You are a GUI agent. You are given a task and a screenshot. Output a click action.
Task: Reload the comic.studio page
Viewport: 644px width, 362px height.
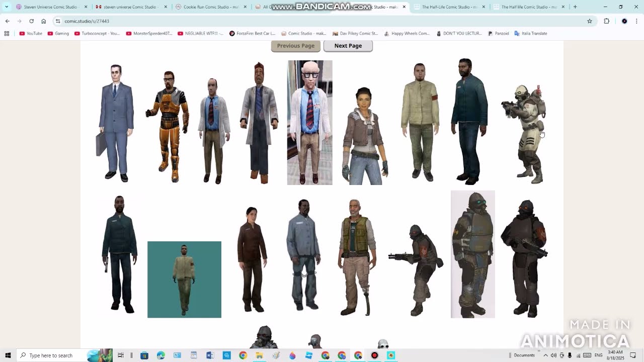tap(31, 21)
